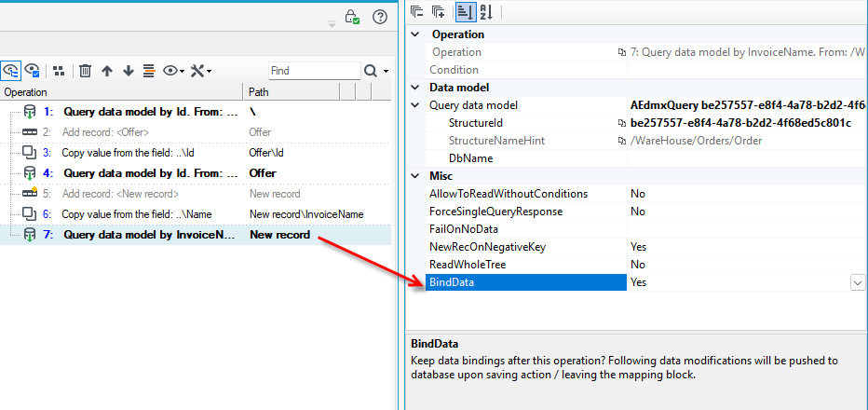The height and width of the screenshot is (410, 868).
Task: Select the ForceSingleQueryResponse property
Action: coord(495,212)
